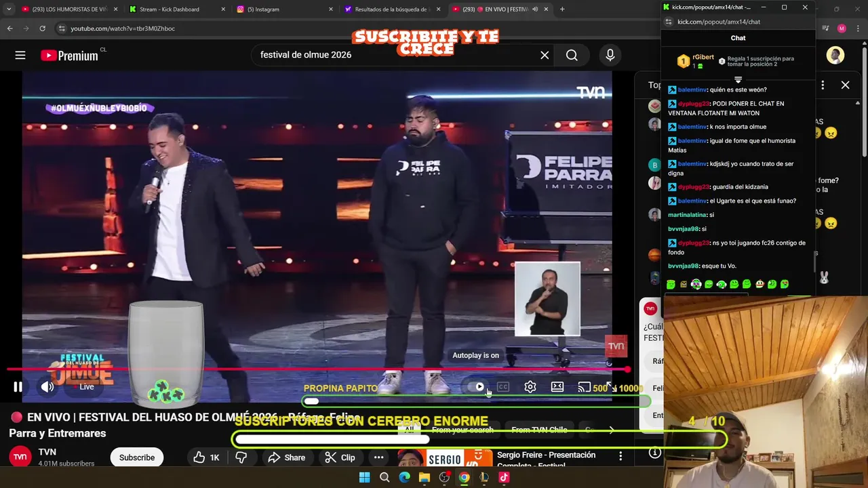
Task: Open TikTok app from taskbar
Action: pyautogui.click(x=504, y=477)
